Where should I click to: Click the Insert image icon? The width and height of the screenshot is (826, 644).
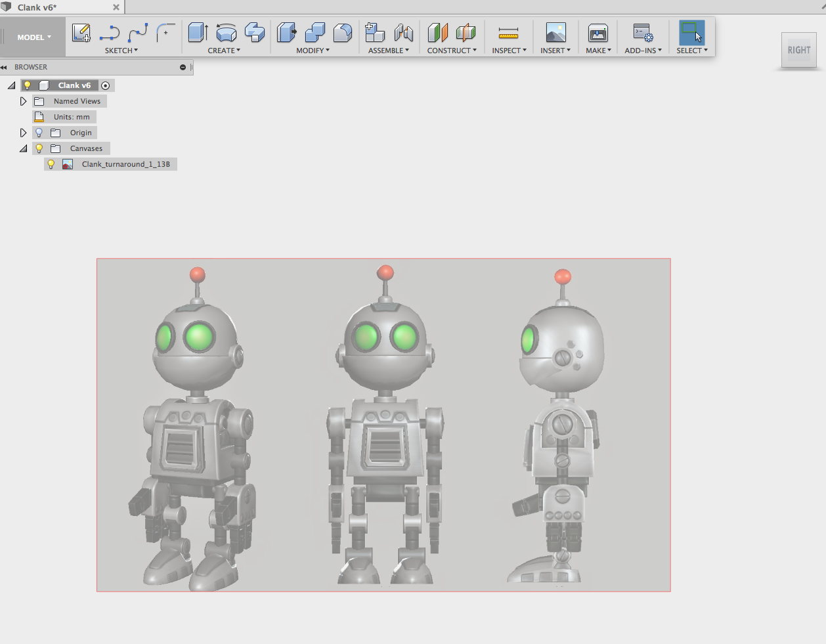tap(556, 32)
